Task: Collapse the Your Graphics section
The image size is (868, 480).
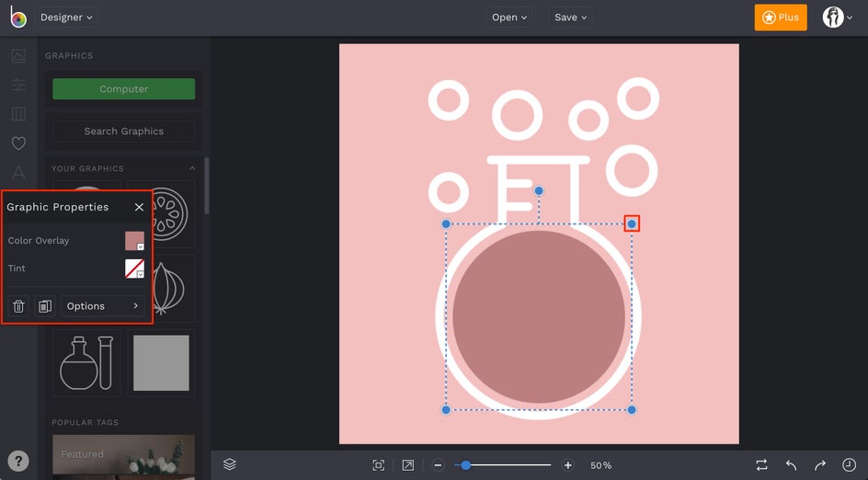Action: (x=192, y=168)
